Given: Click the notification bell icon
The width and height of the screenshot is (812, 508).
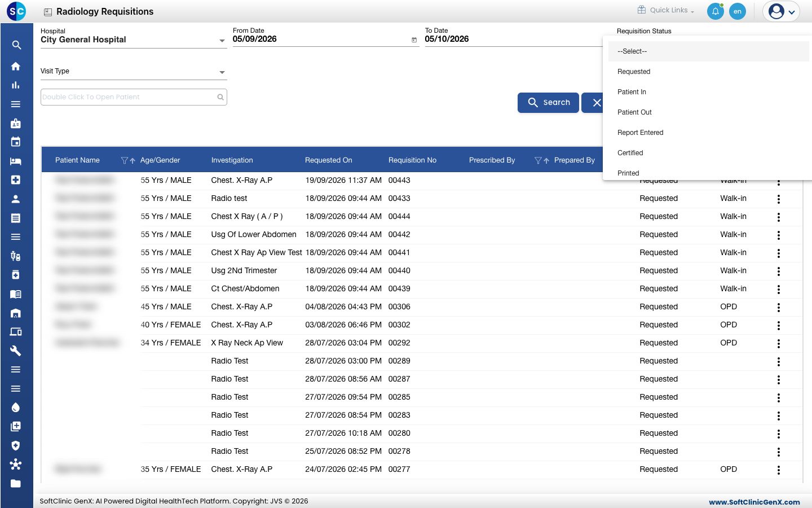Looking at the screenshot, I should (716, 11).
